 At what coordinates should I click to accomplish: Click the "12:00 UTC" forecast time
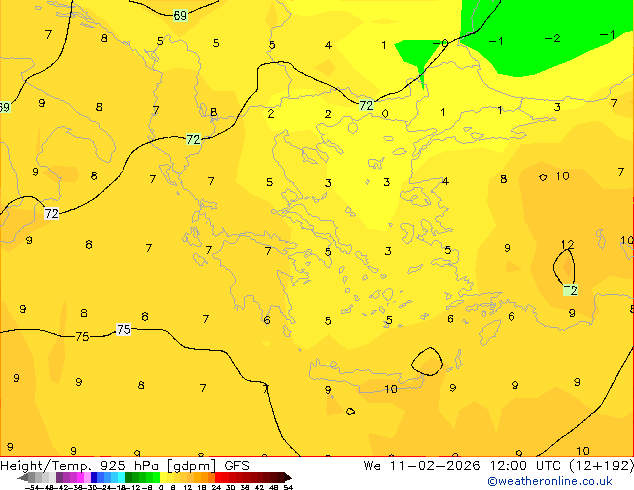(x=525, y=466)
